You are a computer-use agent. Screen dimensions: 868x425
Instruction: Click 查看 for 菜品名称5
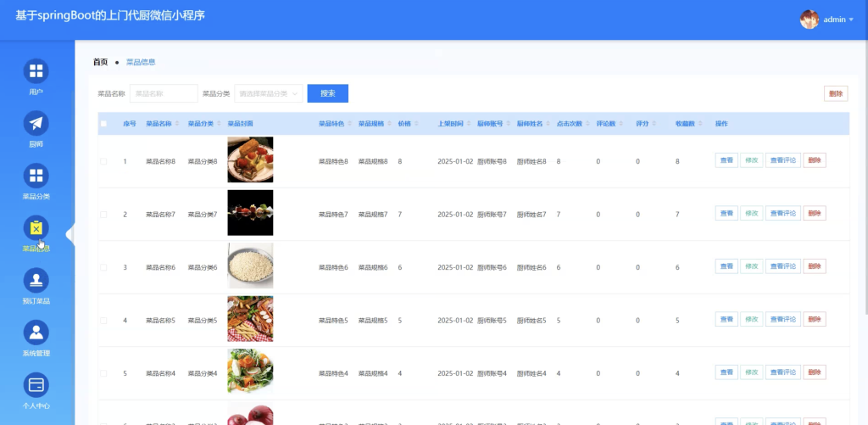(x=726, y=319)
